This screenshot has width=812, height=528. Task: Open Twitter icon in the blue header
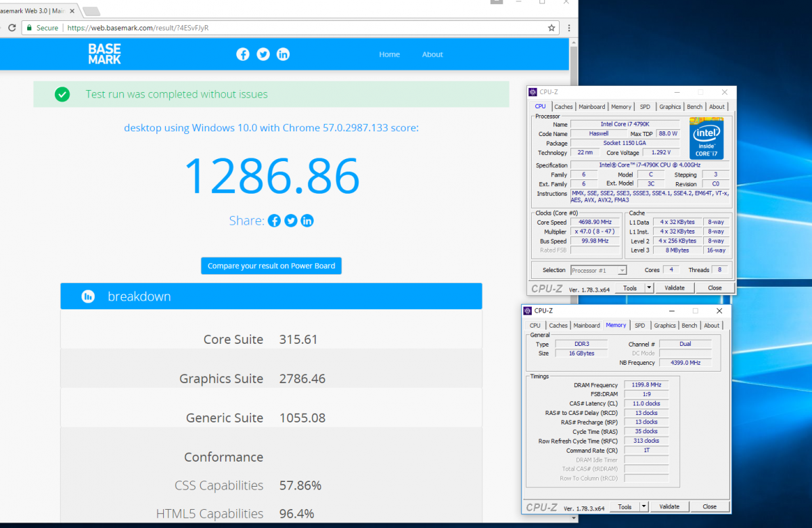(x=263, y=54)
